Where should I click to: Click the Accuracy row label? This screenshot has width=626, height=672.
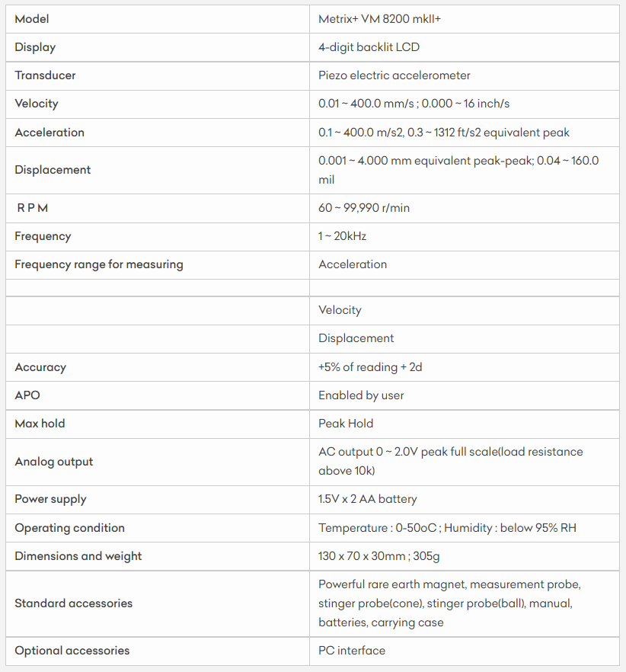(x=40, y=367)
